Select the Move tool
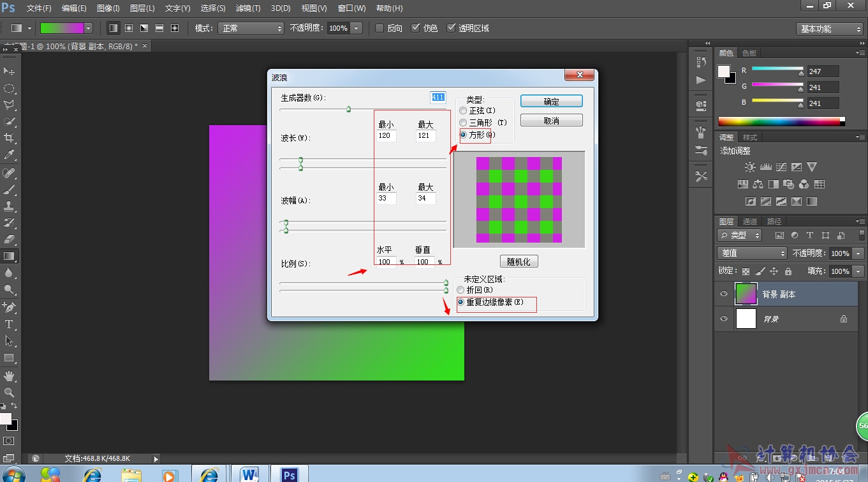The height and width of the screenshot is (482, 868). tap(9, 71)
